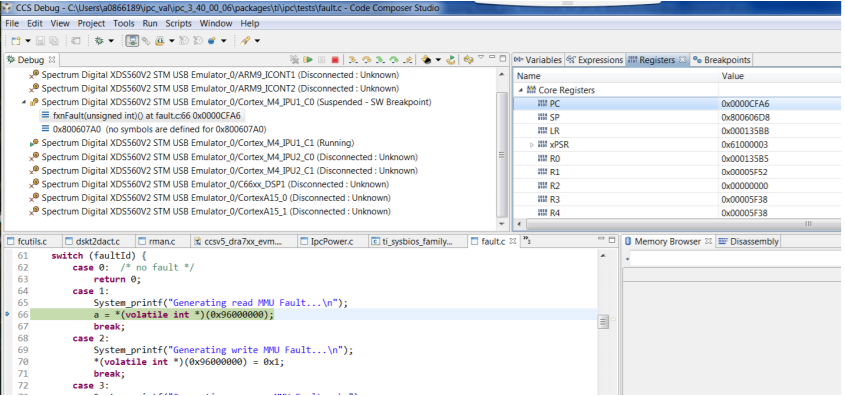
Task: Toggle the highlighted target display toolbar icon
Action: point(132,40)
